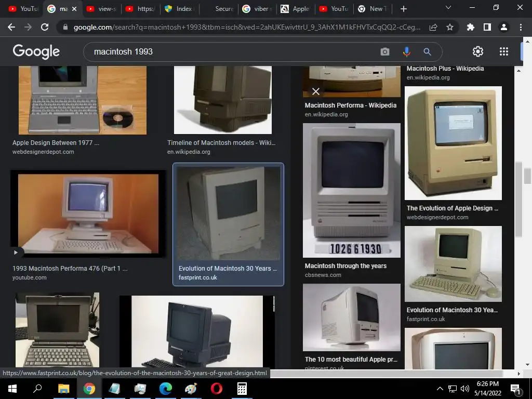The width and height of the screenshot is (532, 399).
Task: Click the lock icon in address bar
Action: pos(65,27)
